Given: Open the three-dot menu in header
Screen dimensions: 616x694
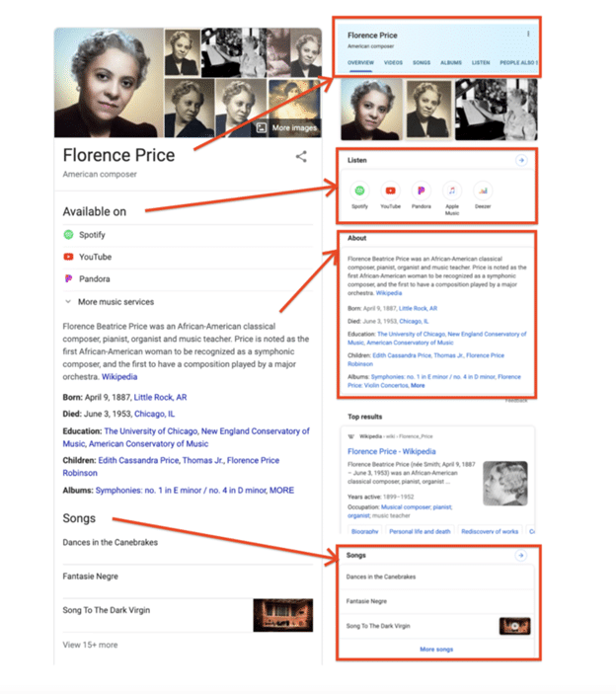Looking at the screenshot, I should tap(528, 35).
